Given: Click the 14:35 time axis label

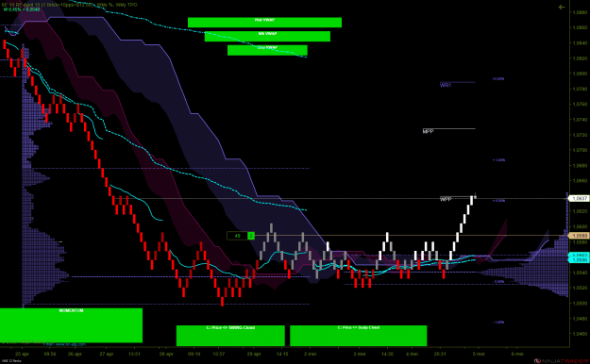Looking at the screenshot, I should click(x=388, y=354).
